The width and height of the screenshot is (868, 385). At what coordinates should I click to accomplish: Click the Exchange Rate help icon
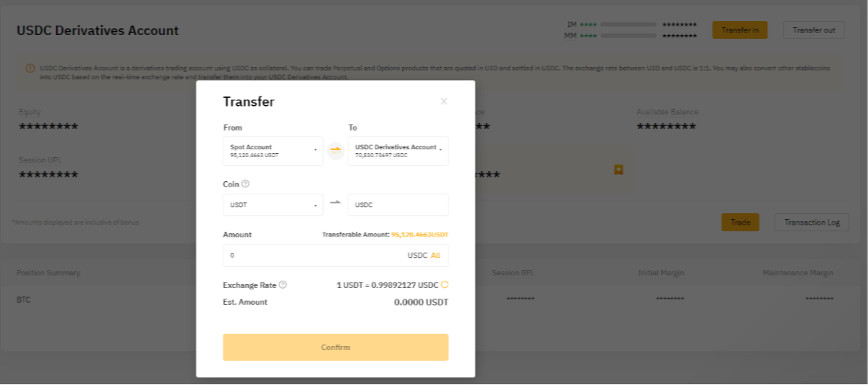click(x=282, y=285)
